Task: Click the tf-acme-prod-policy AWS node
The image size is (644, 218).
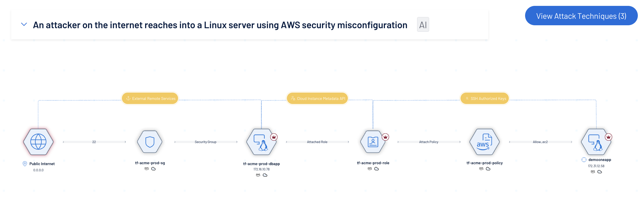Action: (x=484, y=142)
